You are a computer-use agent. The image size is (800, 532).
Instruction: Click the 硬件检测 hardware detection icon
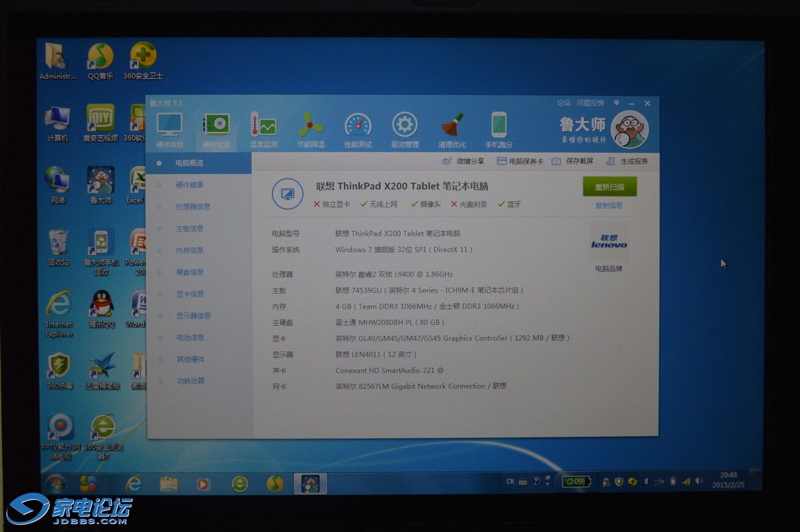(x=216, y=126)
